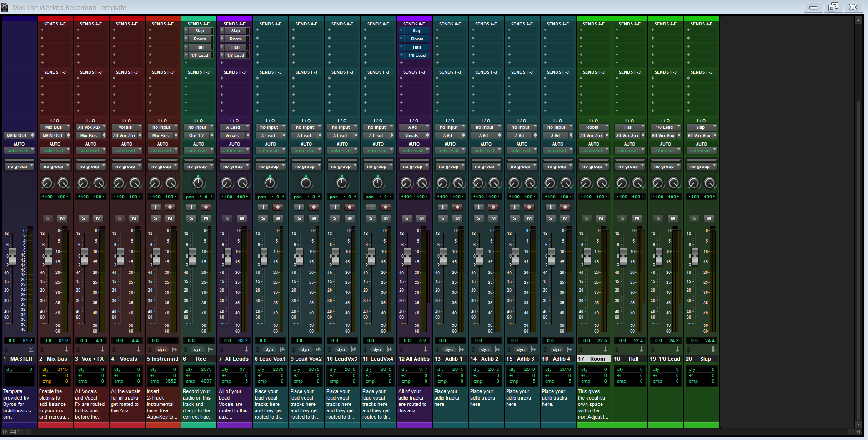Solo the Vox + FX track
The height and width of the screenshot is (440, 868).
(83, 218)
